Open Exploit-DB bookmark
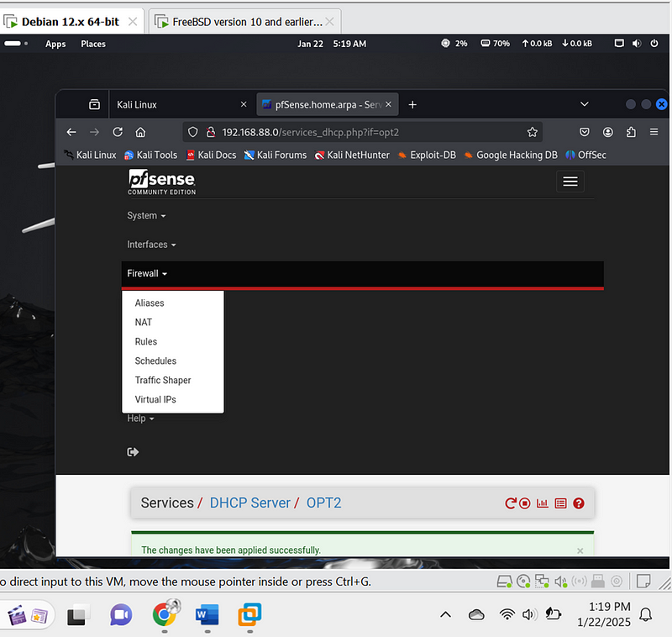The image size is (672, 637). [427, 155]
